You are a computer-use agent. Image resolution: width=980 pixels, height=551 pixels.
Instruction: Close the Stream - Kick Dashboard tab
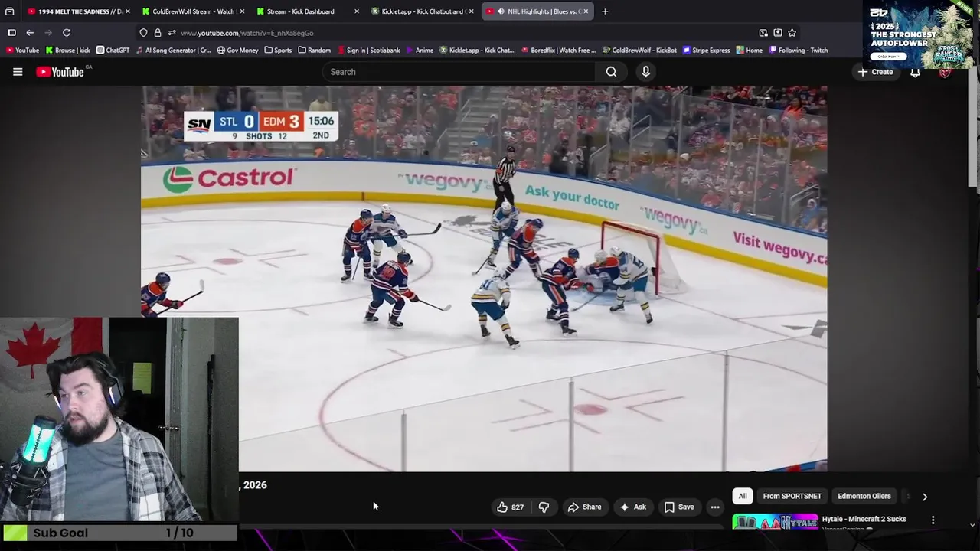357,11
